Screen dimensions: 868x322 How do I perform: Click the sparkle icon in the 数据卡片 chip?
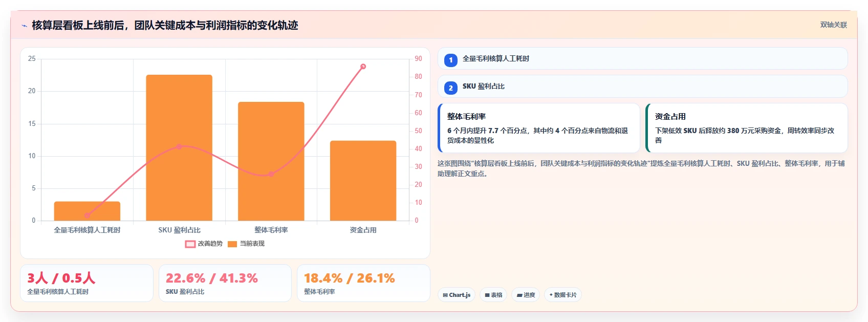[x=551, y=295]
